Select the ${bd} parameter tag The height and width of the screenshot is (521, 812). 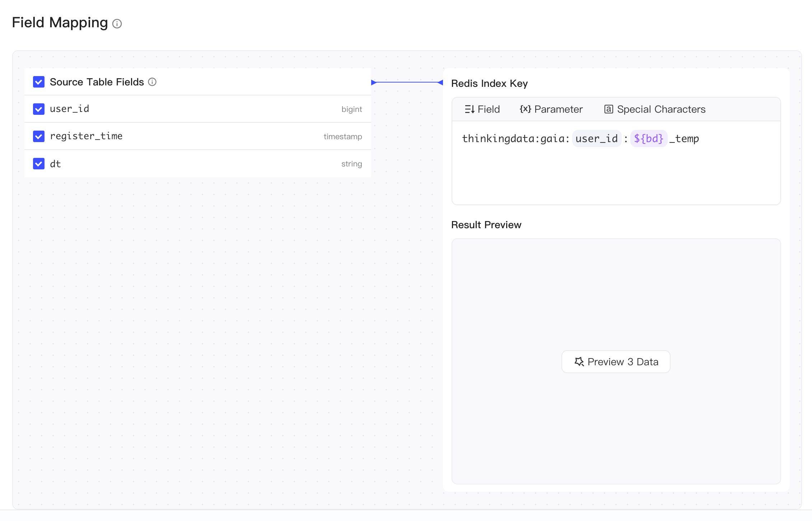coord(649,139)
